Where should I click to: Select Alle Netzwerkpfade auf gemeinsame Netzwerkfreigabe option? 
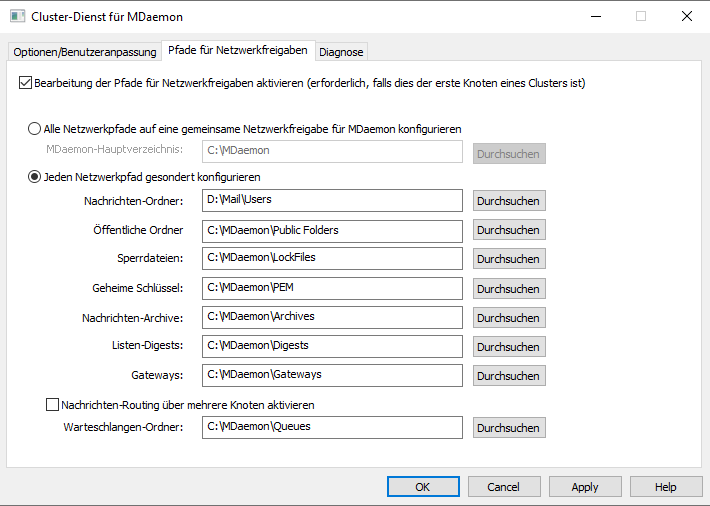click(36, 129)
